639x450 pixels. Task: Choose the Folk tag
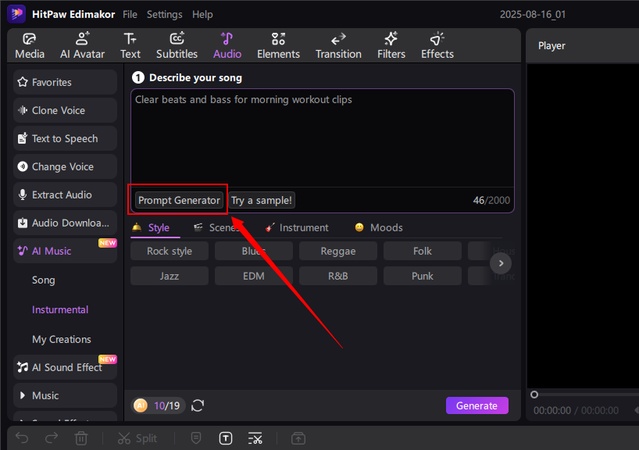pyautogui.click(x=422, y=251)
